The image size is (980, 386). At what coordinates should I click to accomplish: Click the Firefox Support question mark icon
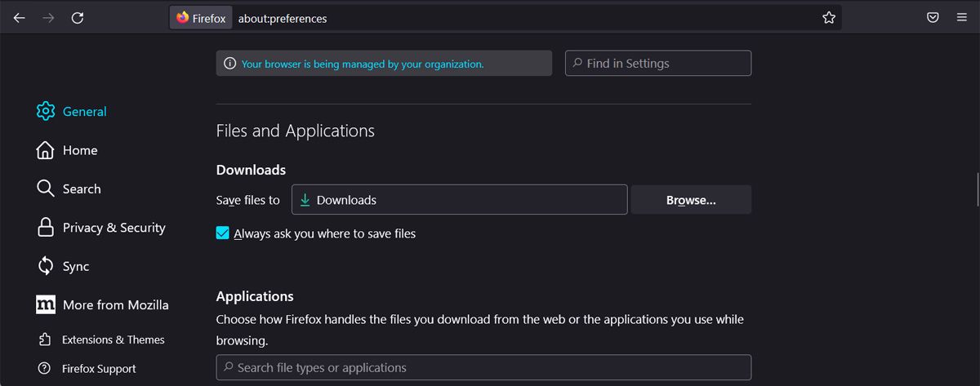(x=45, y=369)
